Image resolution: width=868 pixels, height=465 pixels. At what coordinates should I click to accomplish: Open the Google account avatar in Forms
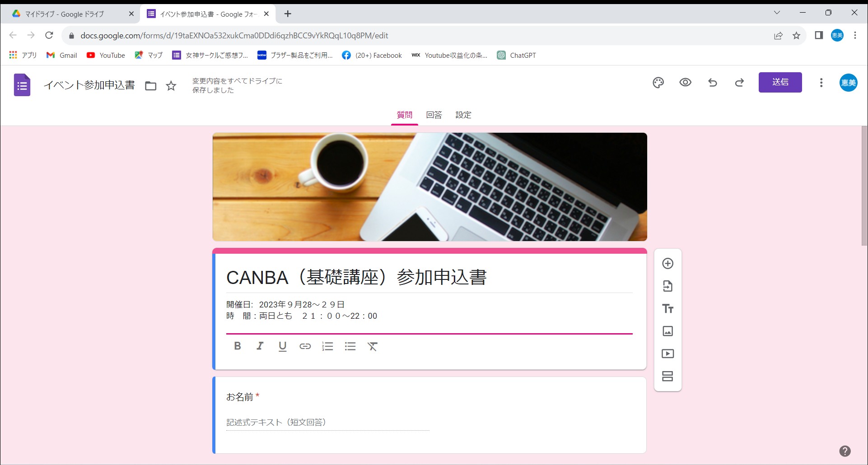coord(849,83)
